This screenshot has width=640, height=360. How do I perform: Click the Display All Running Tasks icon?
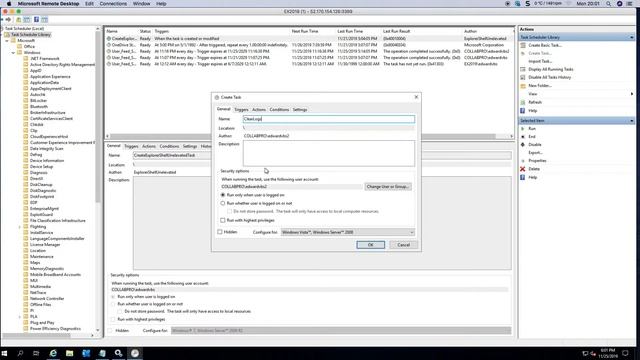[x=523, y=69]
